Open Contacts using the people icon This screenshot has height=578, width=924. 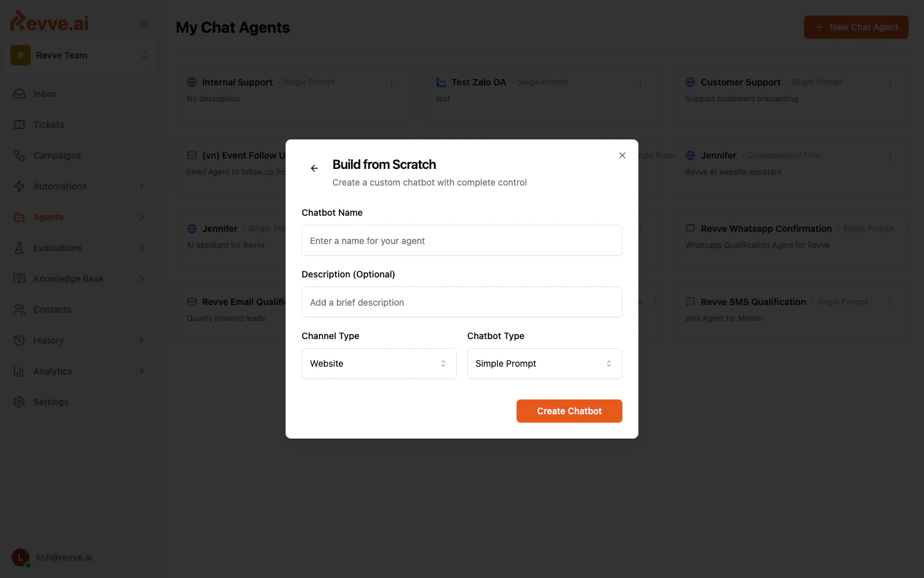pos(19,310)
